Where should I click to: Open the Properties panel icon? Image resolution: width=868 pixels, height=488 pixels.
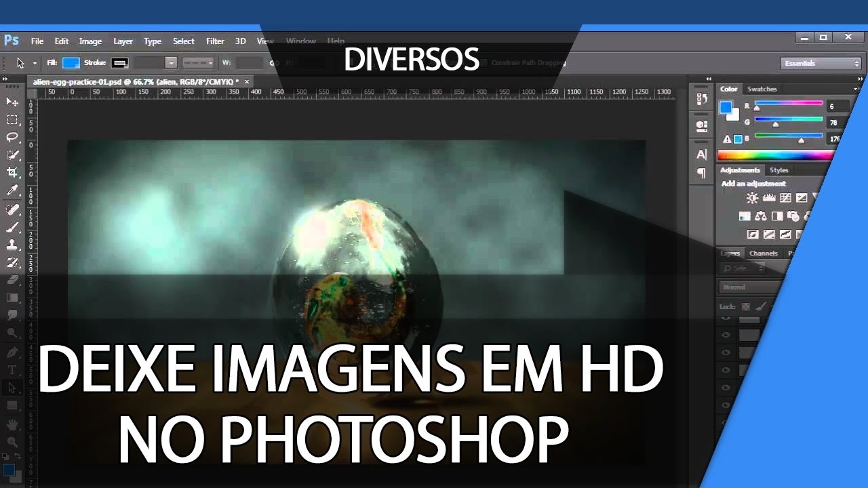(702, 125)
